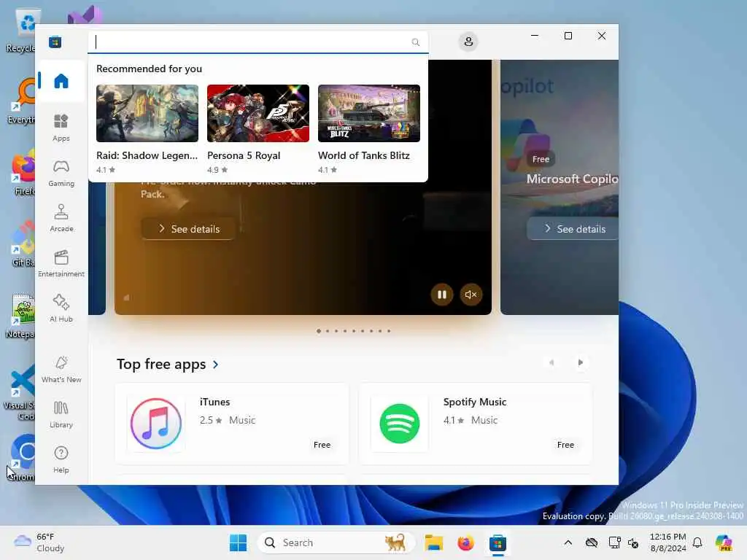Click See details on Microsoft Copilot banner
The image size is (747, 560).
[x=573, y=229]
